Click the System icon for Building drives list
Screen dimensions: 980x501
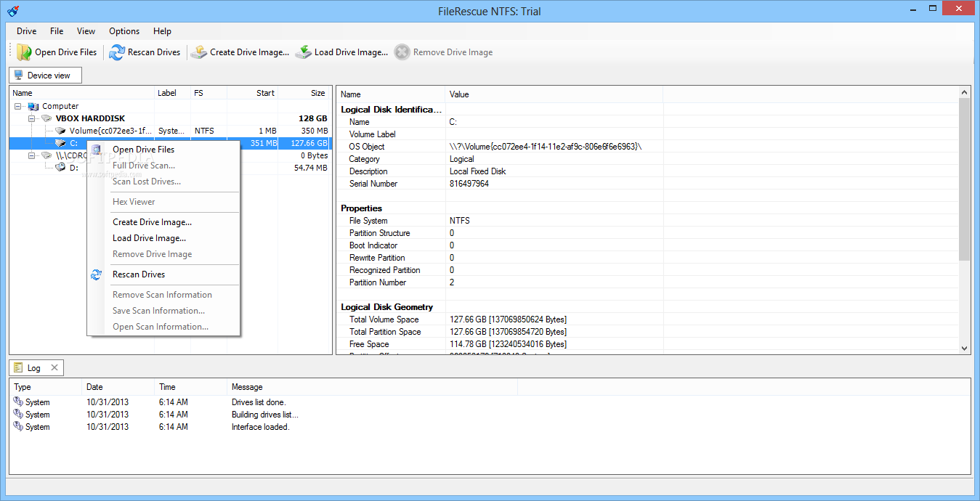(x=18, y=415)
